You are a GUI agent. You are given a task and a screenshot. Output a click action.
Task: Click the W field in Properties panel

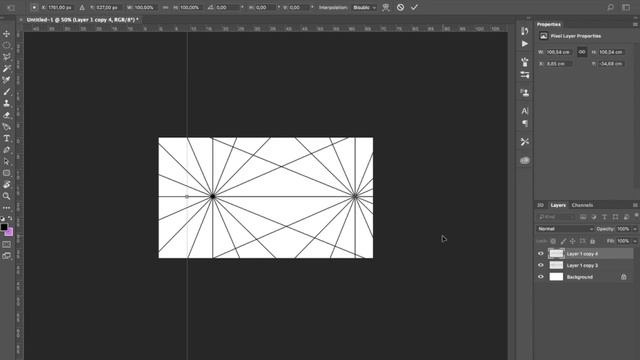559,52
